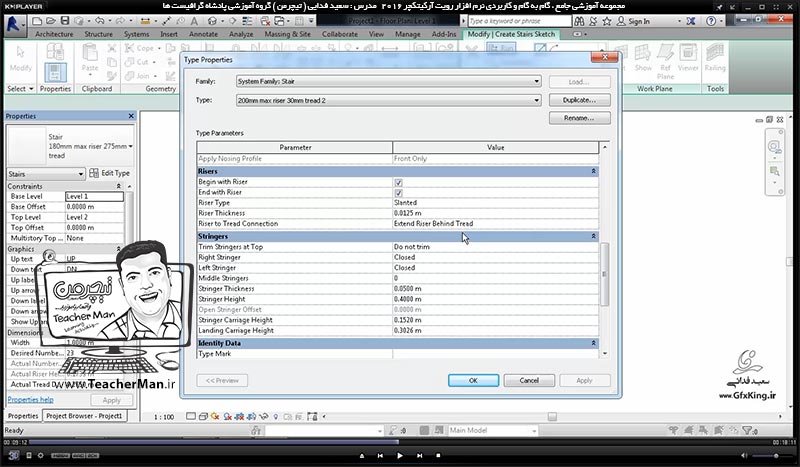Image resolution: width=800 pixels, height=467 pixels.
Task: Click the Cancel button
Action: tap(529, 380)
